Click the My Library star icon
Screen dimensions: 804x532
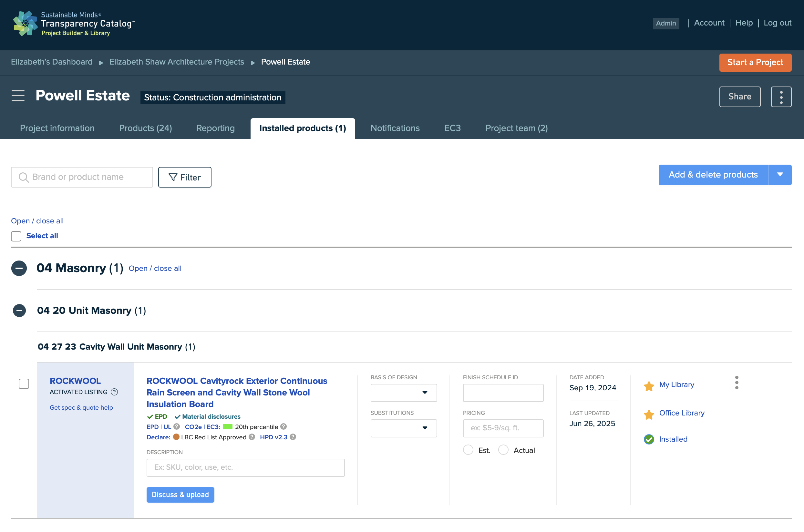click(x=649, y=386)
